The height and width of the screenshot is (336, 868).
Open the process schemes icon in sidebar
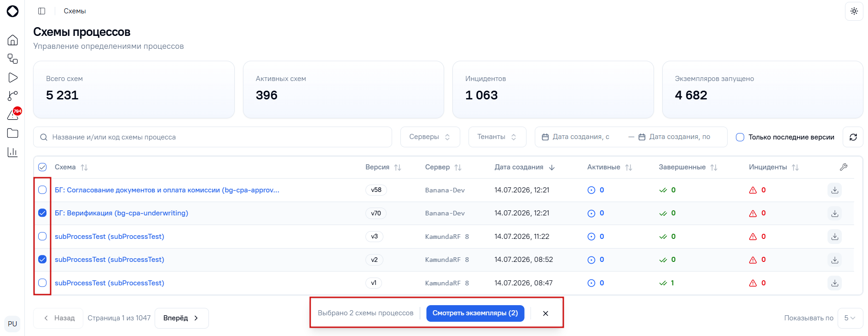pos(13,59)
